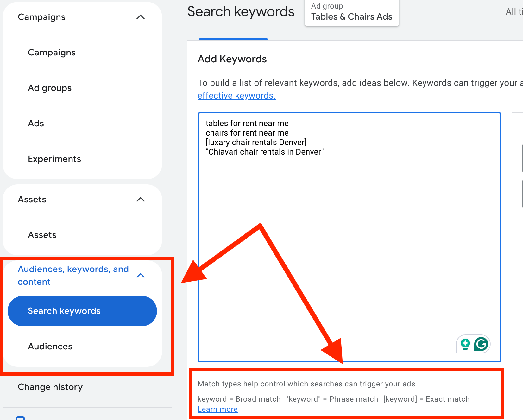Navigate to Ad groups
523x420 pixels.
click(50, 88)
